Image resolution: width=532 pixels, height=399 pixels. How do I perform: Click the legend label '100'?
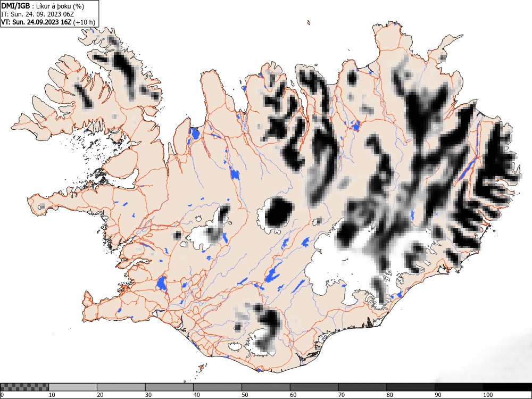(x=488, y=395)
